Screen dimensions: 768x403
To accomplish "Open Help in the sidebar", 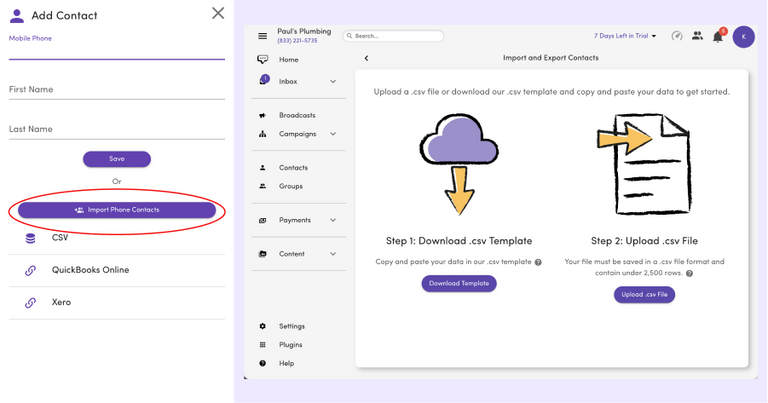I will [287, 364].
